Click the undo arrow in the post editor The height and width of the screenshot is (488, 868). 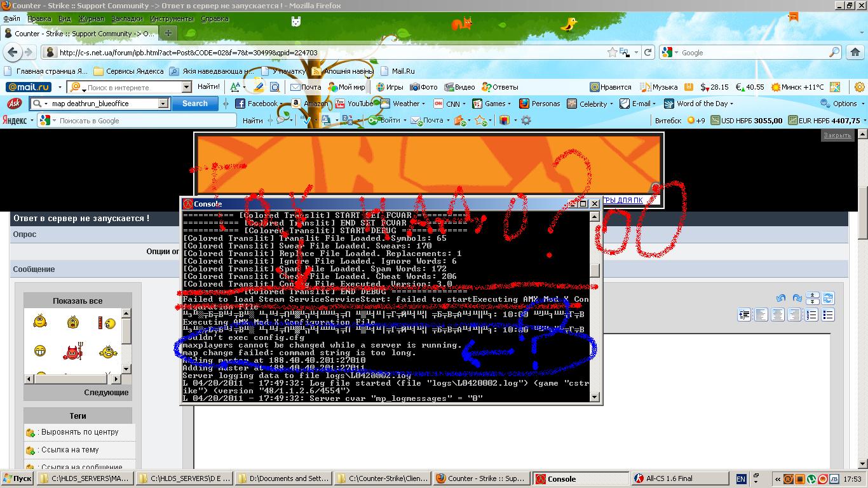point(781,298)
